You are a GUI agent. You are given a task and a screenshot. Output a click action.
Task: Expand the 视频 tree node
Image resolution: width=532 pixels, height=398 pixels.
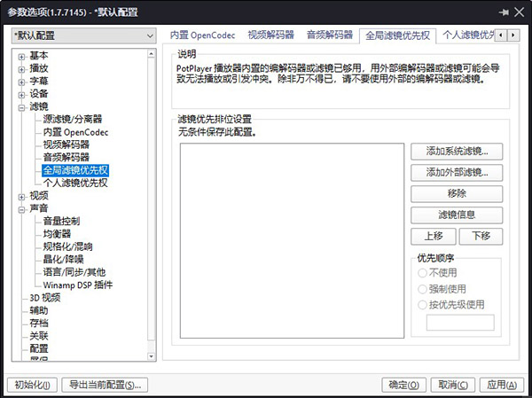click(21, 197)
